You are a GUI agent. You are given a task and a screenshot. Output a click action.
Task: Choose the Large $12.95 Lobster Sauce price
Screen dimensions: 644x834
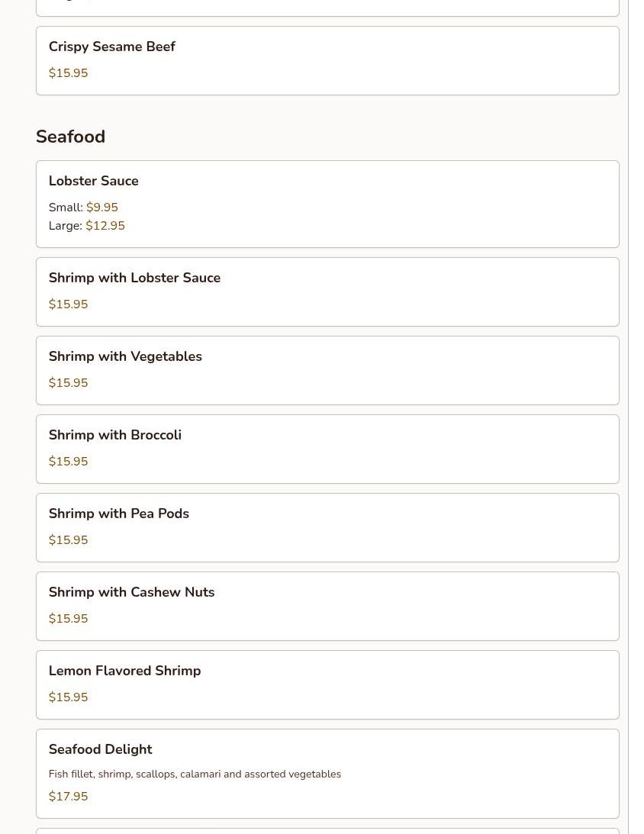[105, 226]
